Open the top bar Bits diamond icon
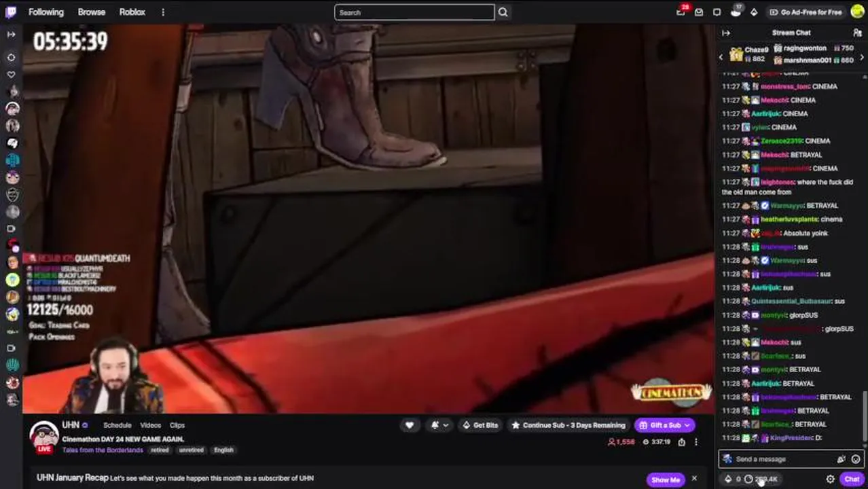Screen dimensions: 868x489 [x=753, y=12]
